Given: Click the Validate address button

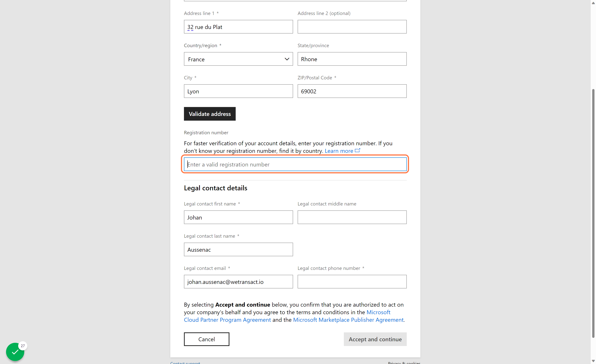Looking at the screenshot, I should coord(210,114).
